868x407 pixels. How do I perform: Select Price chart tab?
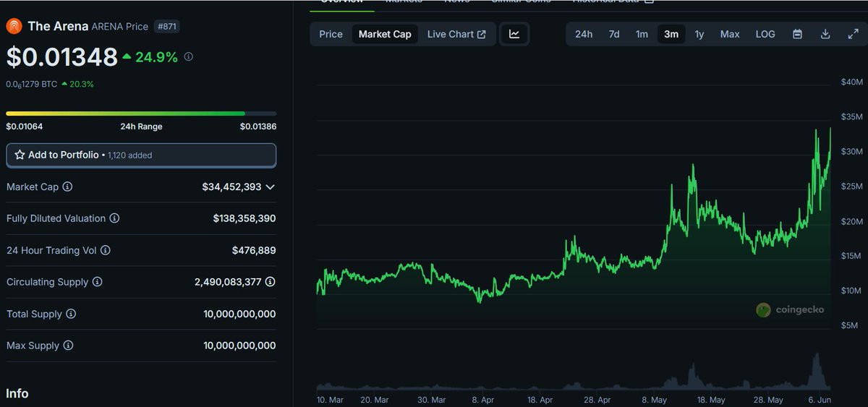point(331,34)
